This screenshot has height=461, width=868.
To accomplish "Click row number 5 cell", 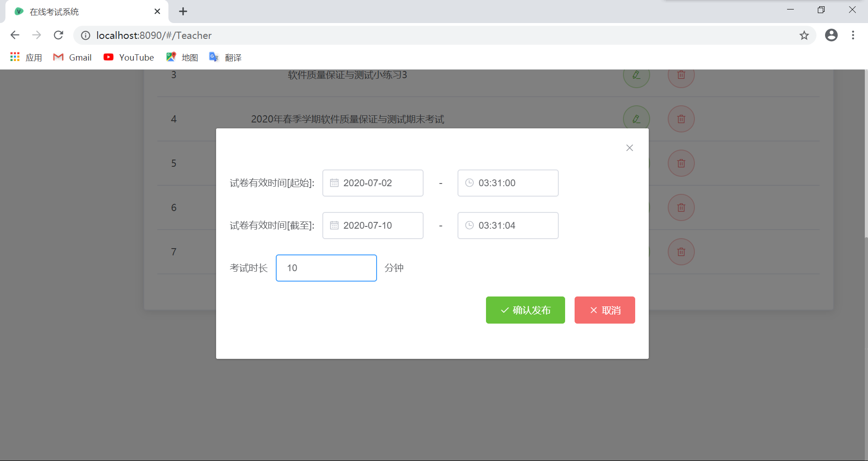I will click(174, 163).
